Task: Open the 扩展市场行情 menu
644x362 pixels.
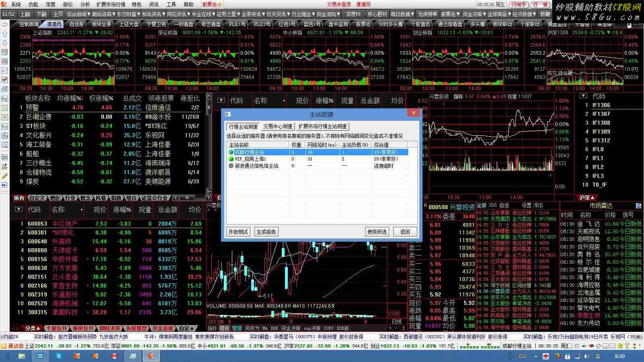Action: tap(111, 4)
